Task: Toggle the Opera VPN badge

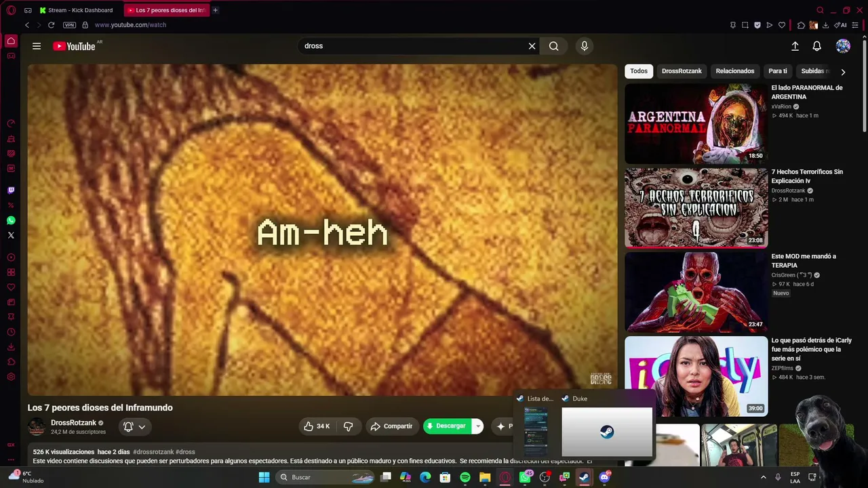Action: click(x=69, y=25)
